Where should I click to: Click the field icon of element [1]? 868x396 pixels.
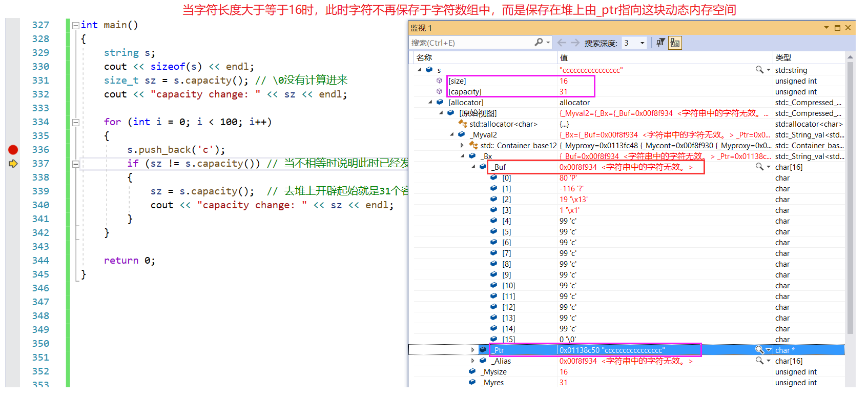click(493, 188)
